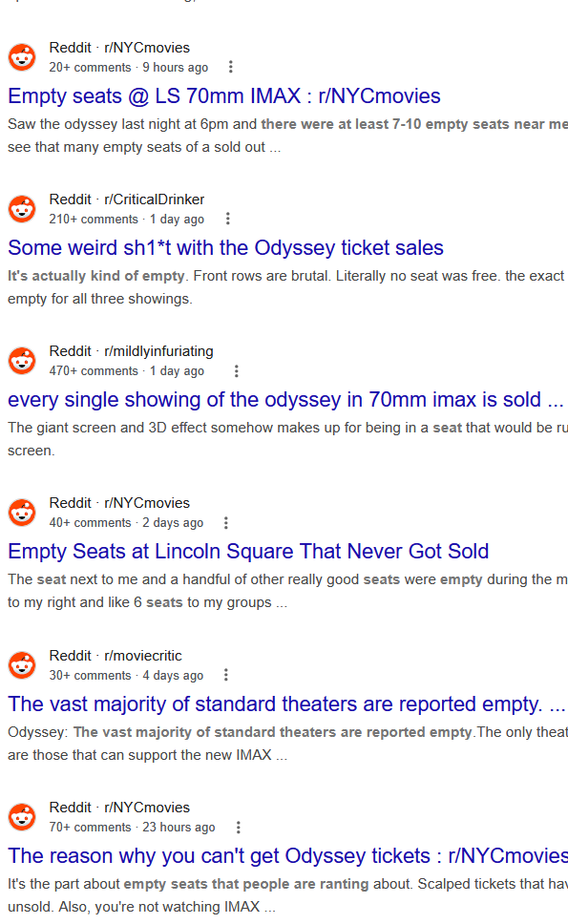568x924 pixels.
Task: Open Some weird sh1*t Odyssey ticket sales link
Action: click(x=225, y=248)
